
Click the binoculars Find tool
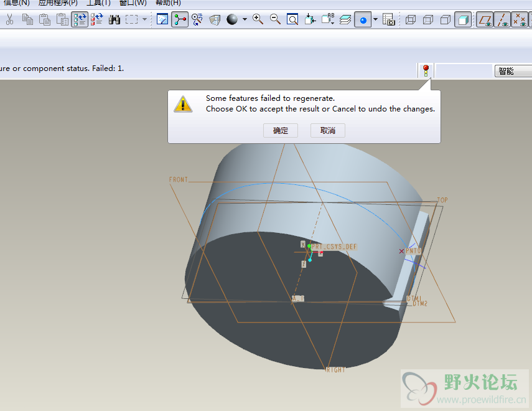point(114,19)
